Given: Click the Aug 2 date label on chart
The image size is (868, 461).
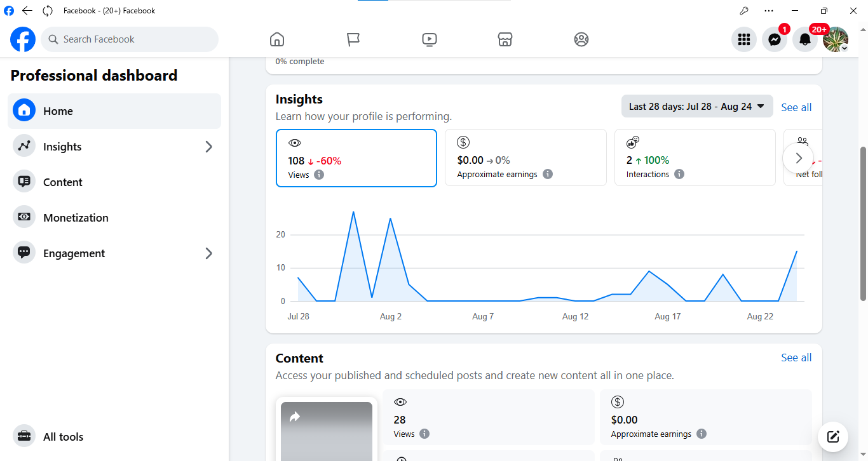Looking at the screenshot, I should tap(391, 316).
